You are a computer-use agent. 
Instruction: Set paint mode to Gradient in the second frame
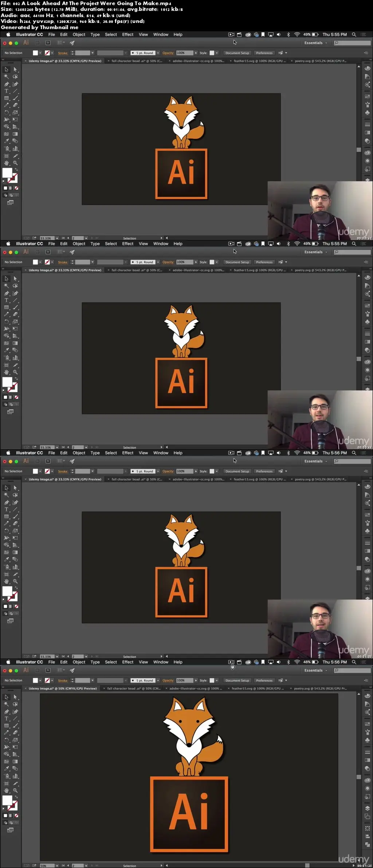click(x=11, y=397)
